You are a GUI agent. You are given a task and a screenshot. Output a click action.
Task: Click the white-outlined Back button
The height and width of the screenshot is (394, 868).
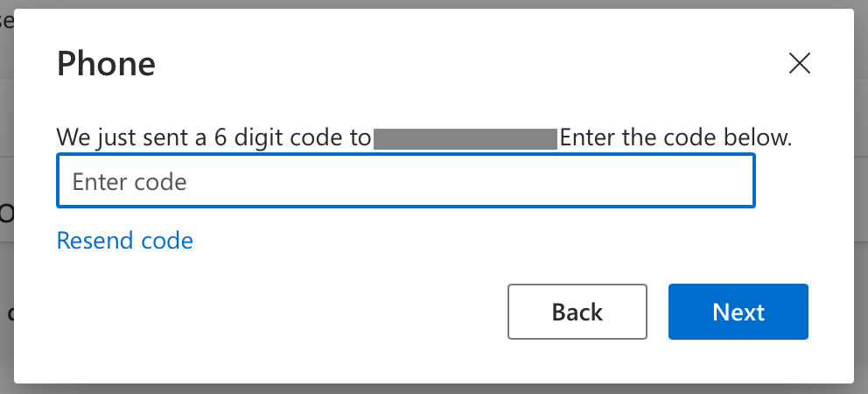coord(577,312)
